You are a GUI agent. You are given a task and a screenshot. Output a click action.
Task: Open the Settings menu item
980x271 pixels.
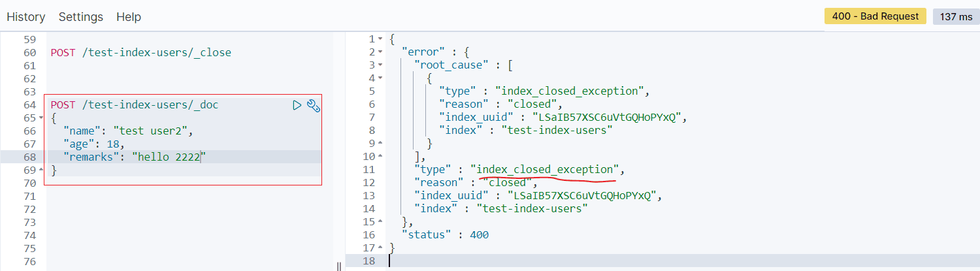[81, 17]
